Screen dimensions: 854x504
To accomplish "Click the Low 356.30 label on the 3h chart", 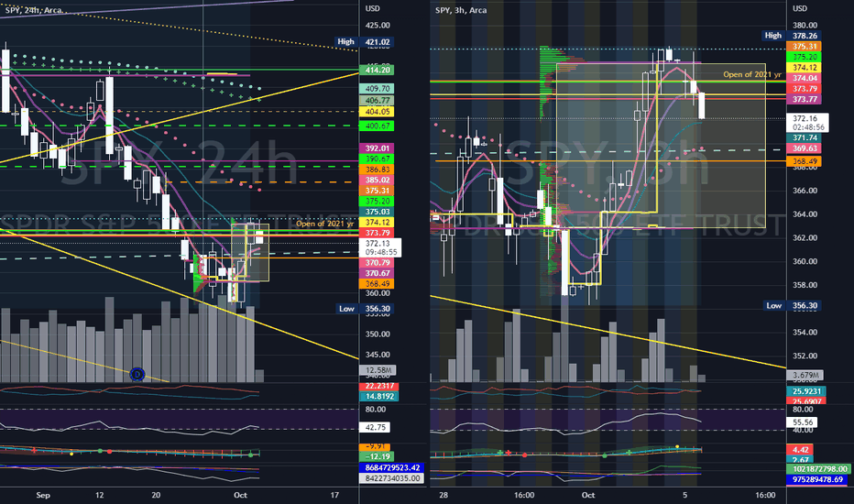I will click(x=794, y=306).
